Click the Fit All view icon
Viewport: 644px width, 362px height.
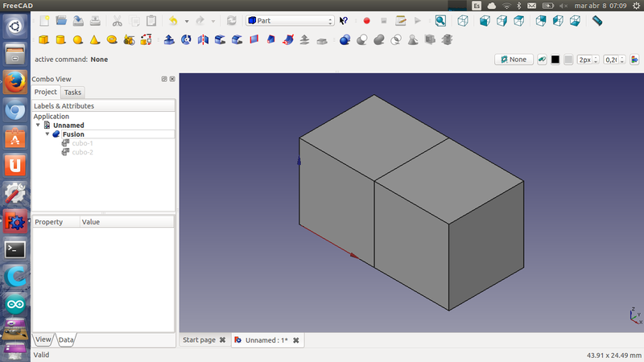[x=441, y=20]
